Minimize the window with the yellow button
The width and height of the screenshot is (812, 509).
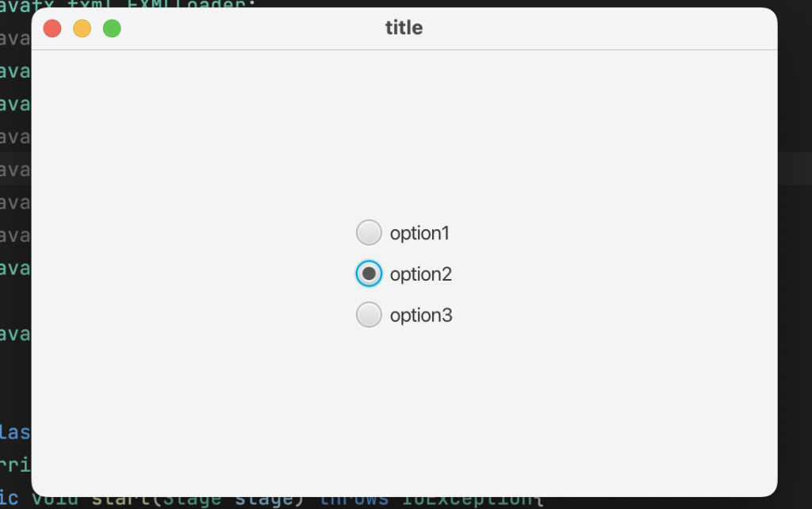(82, 29)
